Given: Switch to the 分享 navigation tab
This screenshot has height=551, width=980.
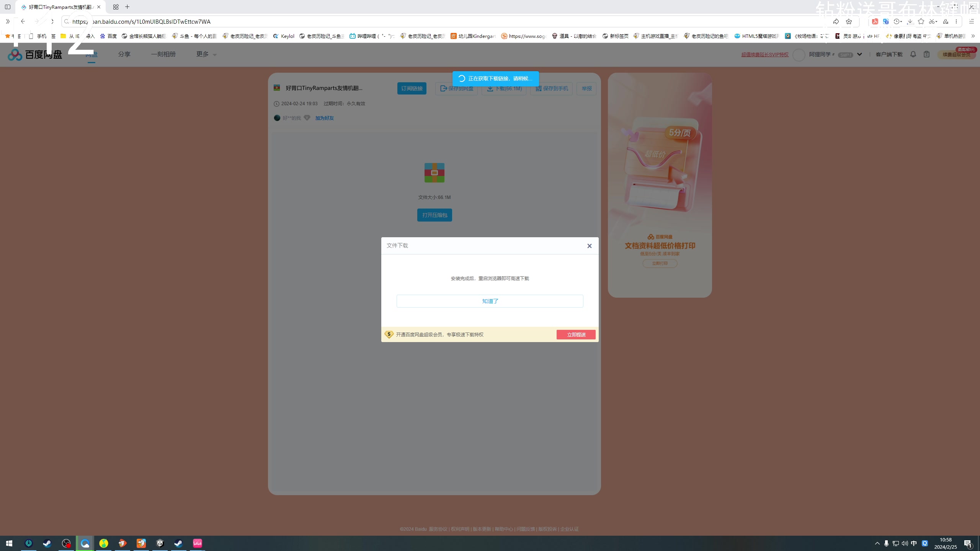Looking at the screenshot, I should point(124,54).
